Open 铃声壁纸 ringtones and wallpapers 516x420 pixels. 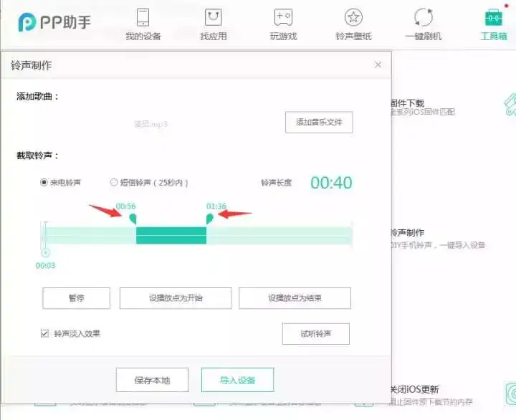click(x=353, y=24)
